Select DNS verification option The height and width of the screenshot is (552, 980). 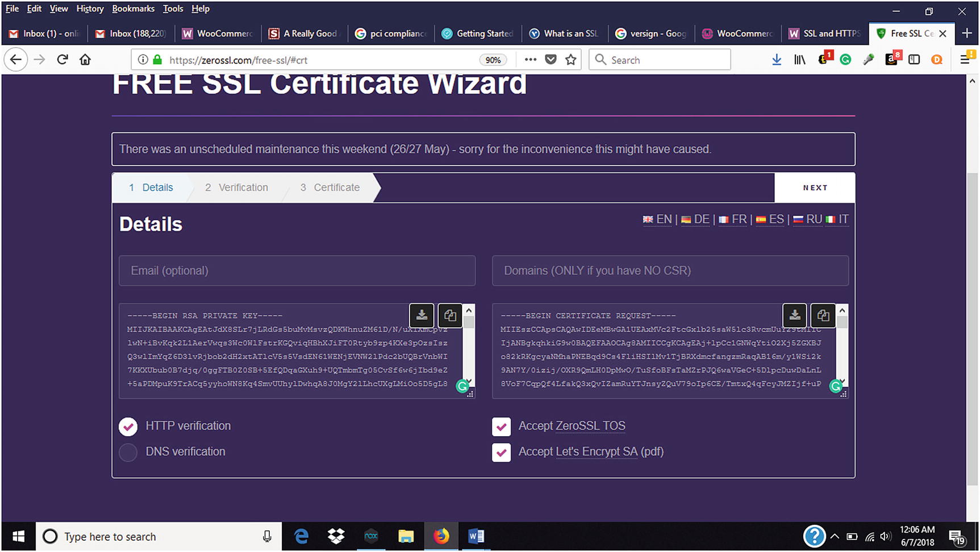click(x=128, y=452)
